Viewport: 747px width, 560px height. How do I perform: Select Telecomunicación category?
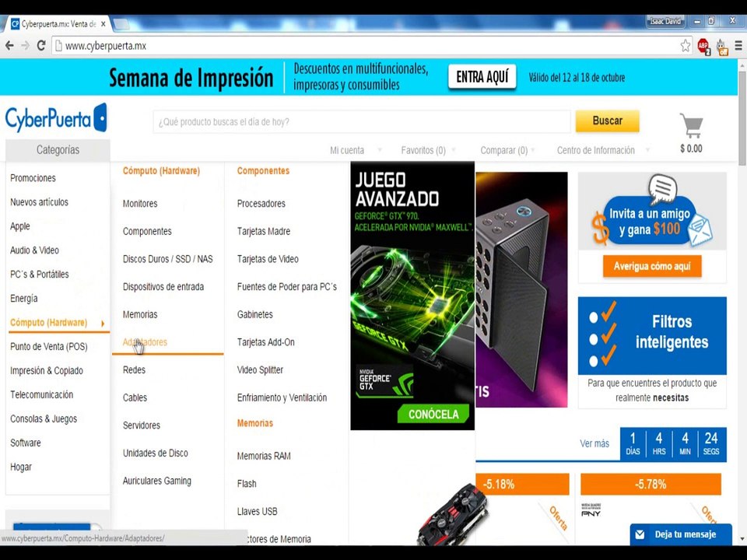(x=41, y=395)
